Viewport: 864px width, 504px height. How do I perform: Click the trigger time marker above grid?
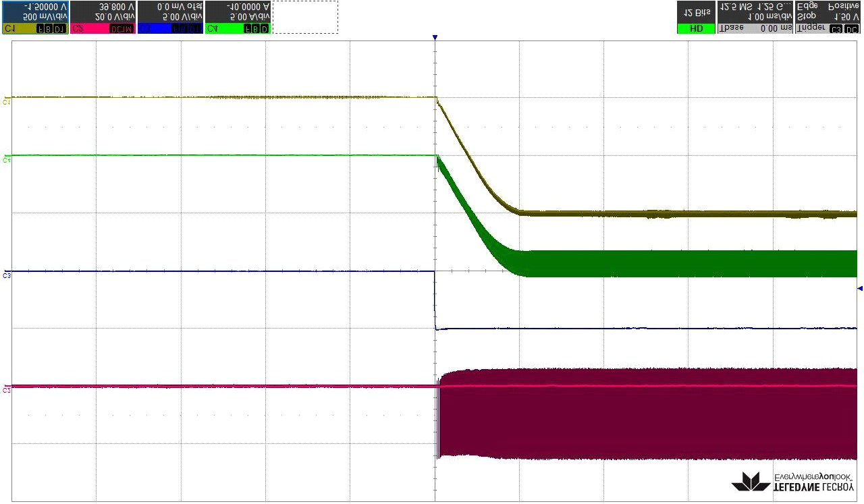click(435, 38)
